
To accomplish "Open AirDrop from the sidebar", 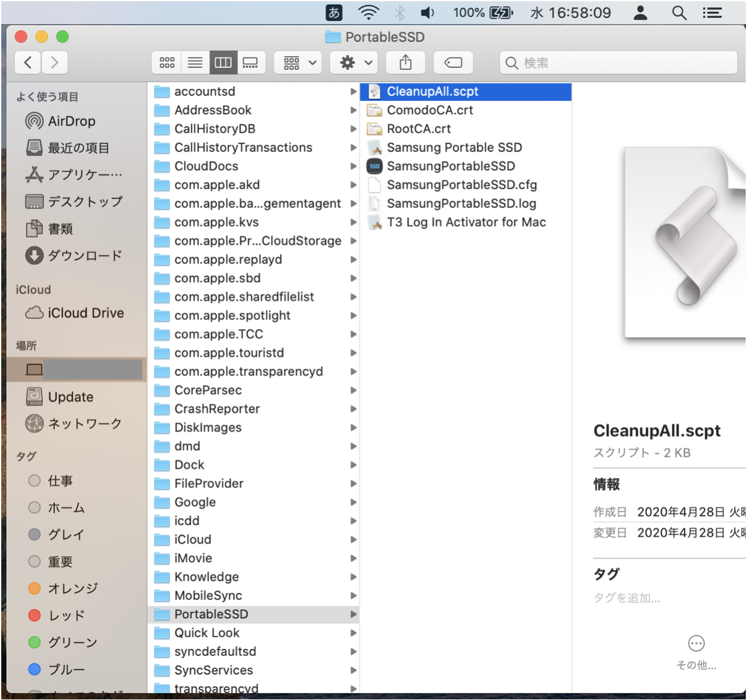I will tap(71, 121).
